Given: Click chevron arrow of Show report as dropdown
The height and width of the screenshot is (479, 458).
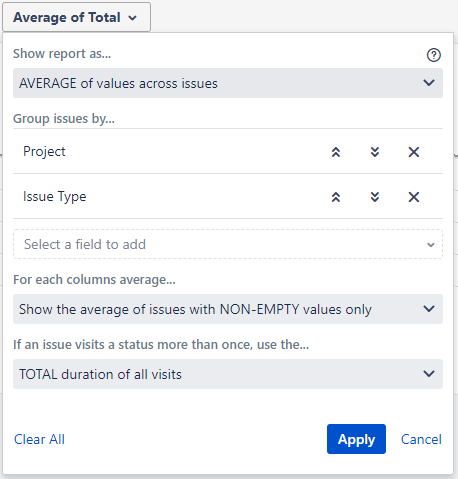Looking at the screenshot, I should click(x=429, y=83).
